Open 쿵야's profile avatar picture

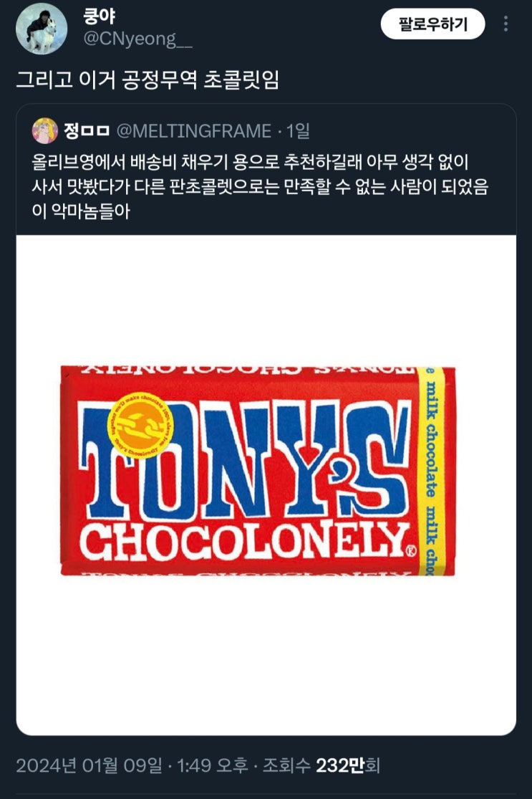[42, 29]
